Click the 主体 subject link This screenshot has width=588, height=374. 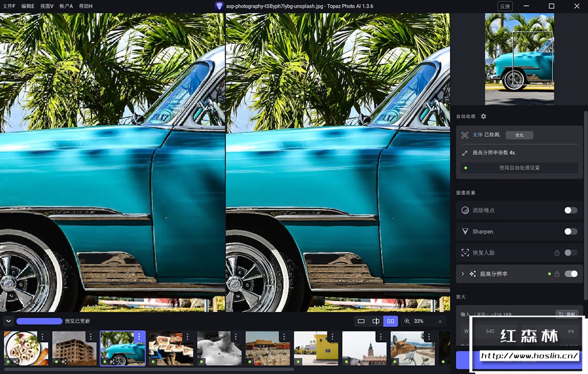tap(478, 135)
